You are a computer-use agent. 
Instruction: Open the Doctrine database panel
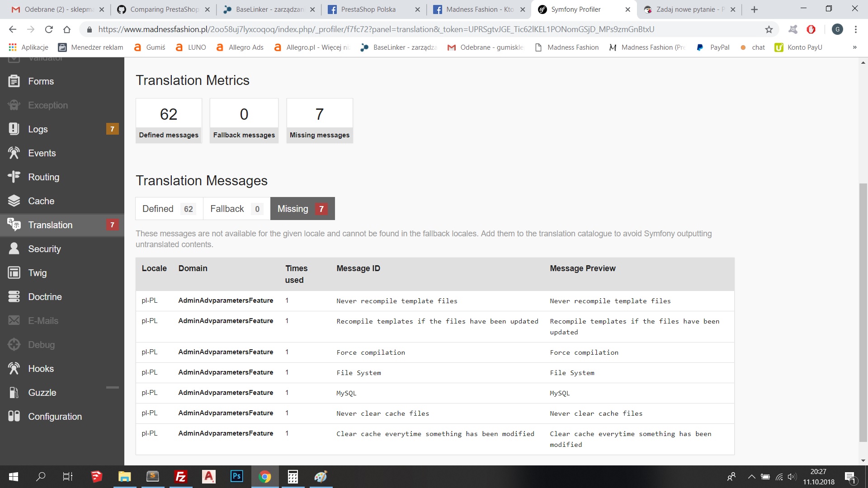coord(45,297)
